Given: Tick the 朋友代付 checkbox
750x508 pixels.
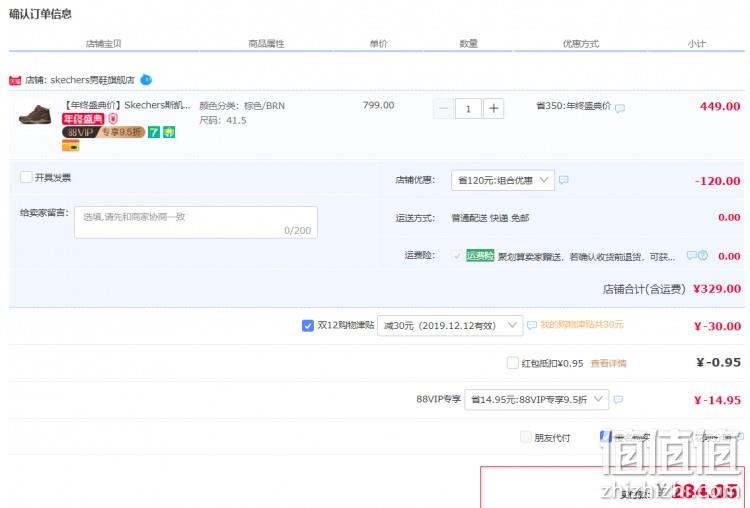Looking at the screenshot, I should pos(526,437).
